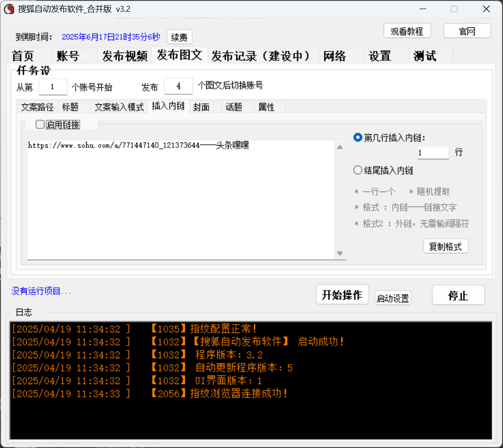This screenshot has height=448, width=503.
Task: Click log line UI界面版本：1
Action: (137, 381)
